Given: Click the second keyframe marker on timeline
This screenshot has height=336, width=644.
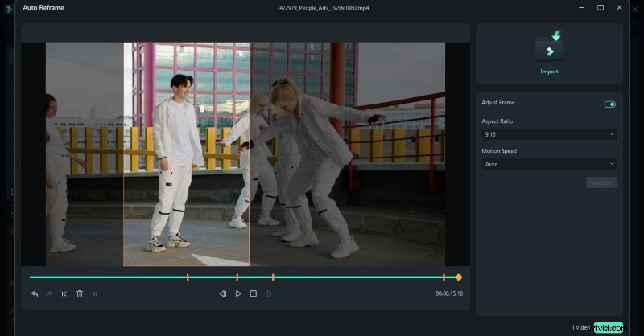Looking at the screenshot, I should [237, 277].
